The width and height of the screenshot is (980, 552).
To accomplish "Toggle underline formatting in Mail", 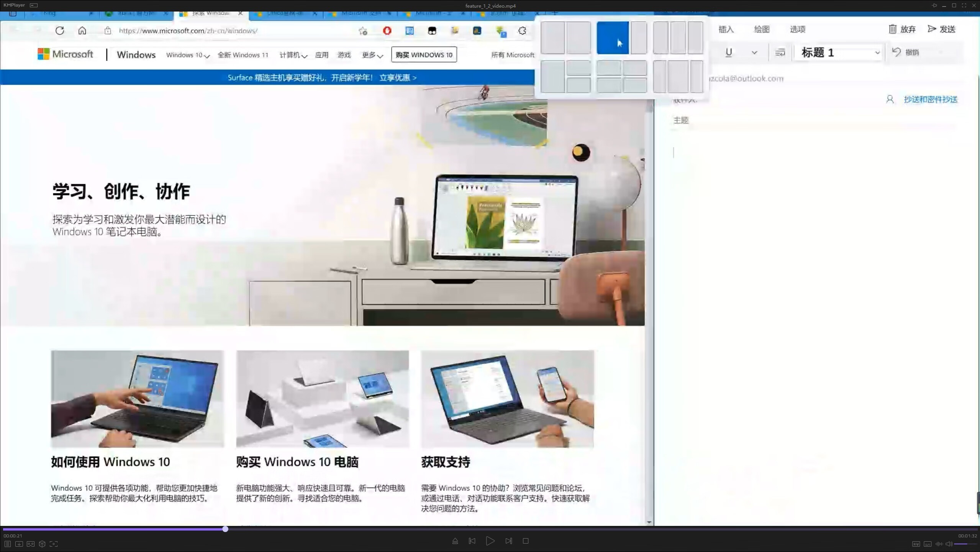I will coord(729,53).
